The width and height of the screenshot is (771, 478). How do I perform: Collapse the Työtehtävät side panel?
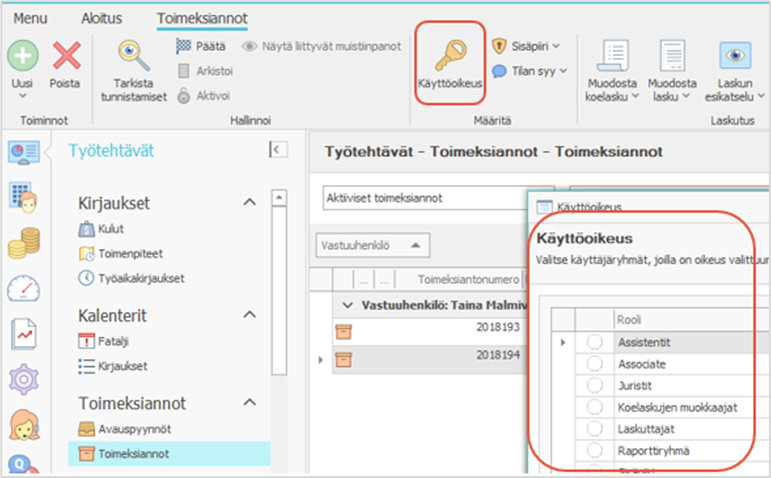coord(277,150)
